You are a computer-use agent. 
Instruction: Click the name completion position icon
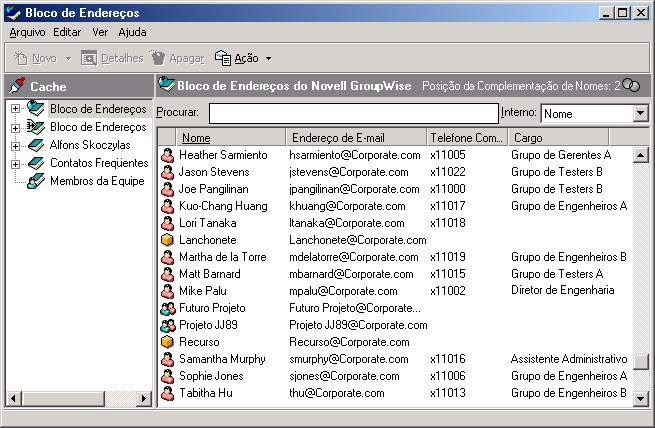pos(631,86)
